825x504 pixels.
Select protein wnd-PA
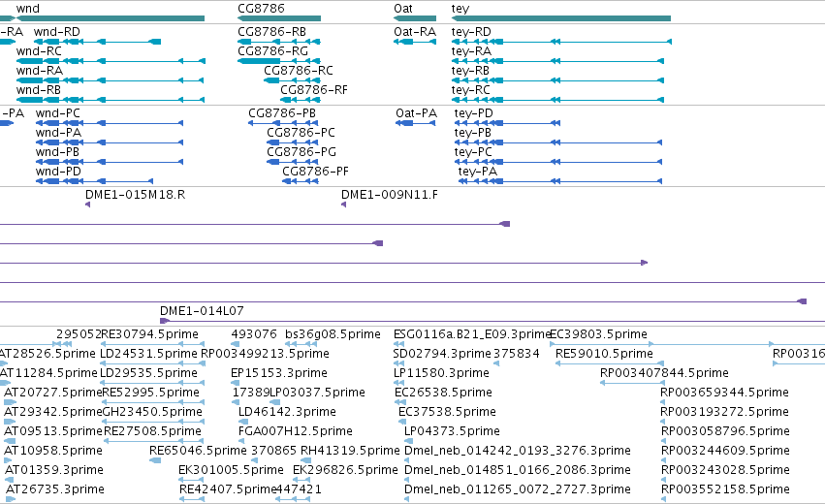tap(58, 133)
